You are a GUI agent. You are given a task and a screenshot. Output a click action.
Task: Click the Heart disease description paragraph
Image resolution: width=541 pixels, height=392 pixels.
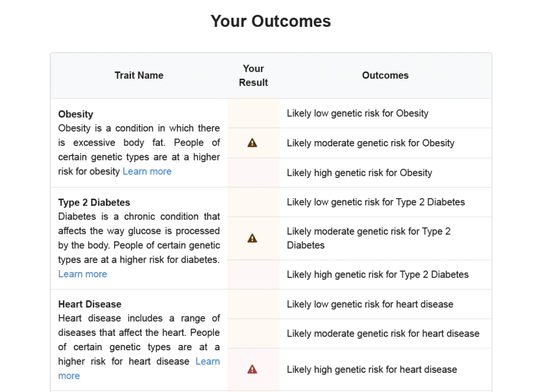139,347
